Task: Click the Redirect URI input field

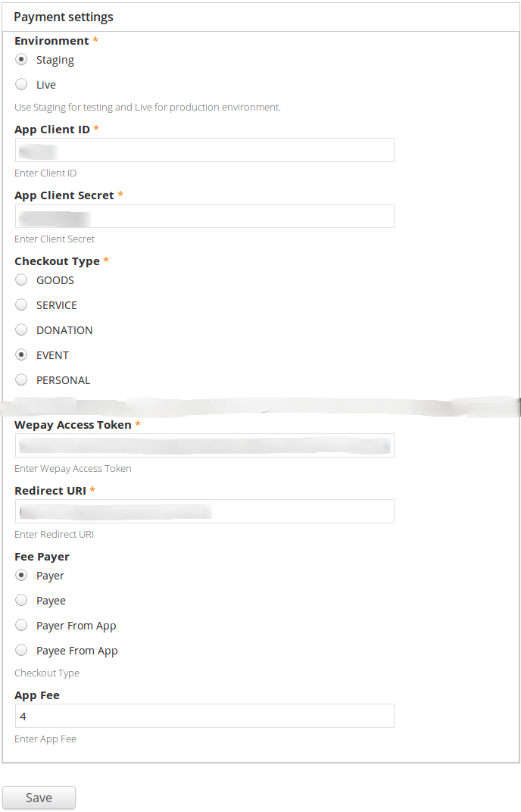Action: click(x=204, y=511)
